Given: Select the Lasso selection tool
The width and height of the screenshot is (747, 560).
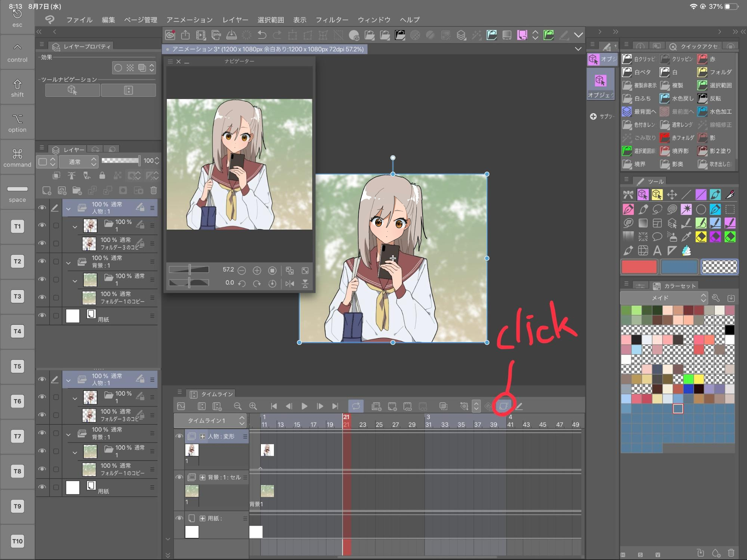Looking at the screenshot, I should (657, 209).
